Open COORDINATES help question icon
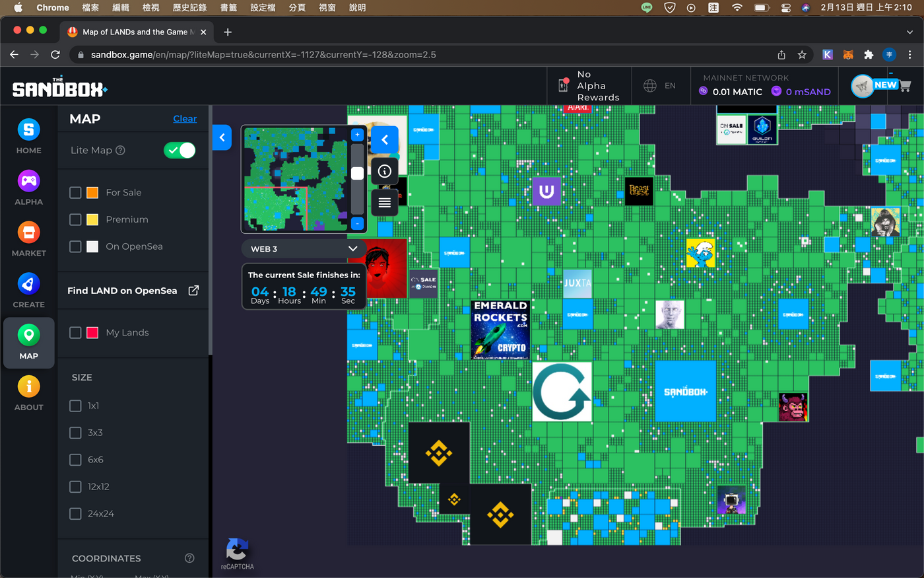 click(x=189, y=558)
